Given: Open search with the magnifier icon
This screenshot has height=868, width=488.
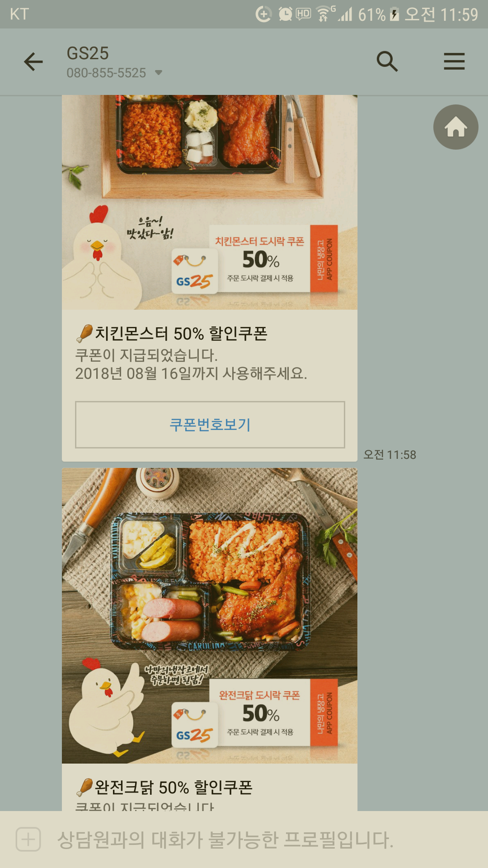Looking at the screenshot, I should point(387,61).
